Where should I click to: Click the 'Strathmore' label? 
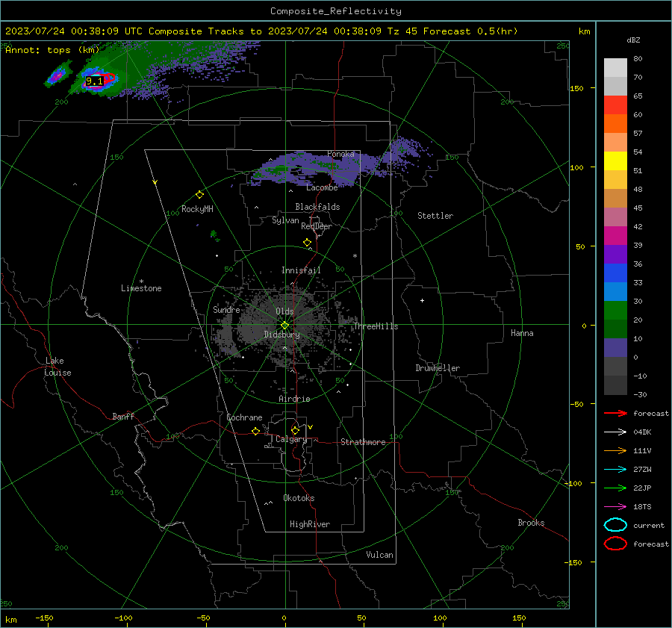363,442
